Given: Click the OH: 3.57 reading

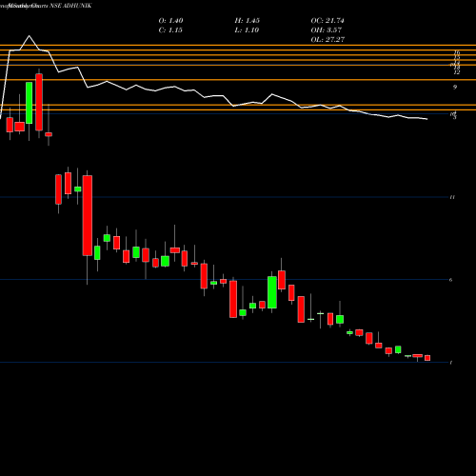Looking at the screenshot, I should (x=327, y=30).
